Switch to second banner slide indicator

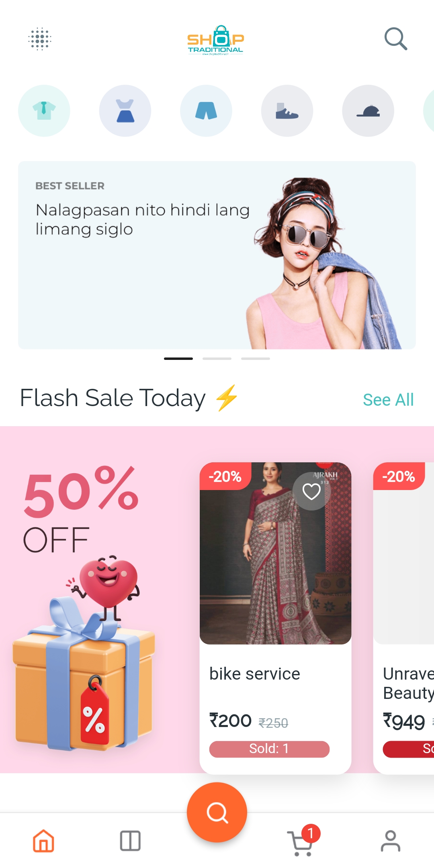pos(217,358)
